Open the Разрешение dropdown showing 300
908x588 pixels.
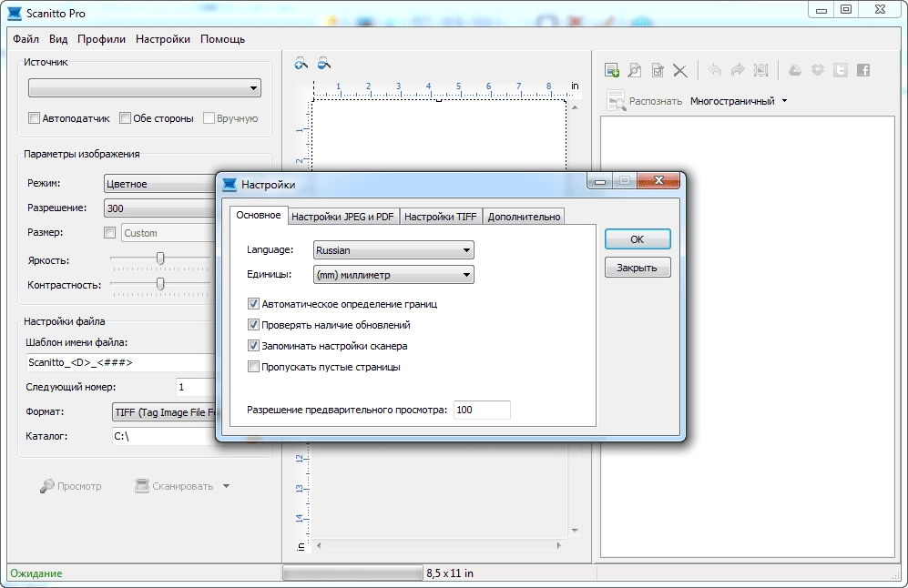tap(159, 208)
